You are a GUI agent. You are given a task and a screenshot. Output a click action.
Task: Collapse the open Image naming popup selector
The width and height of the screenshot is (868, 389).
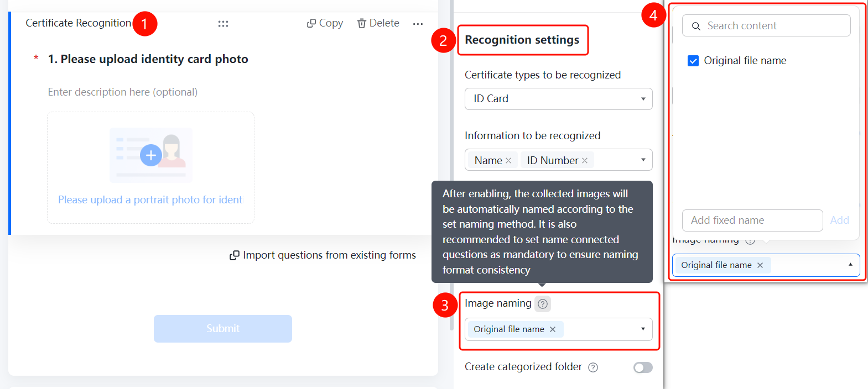tap(850, 265)
